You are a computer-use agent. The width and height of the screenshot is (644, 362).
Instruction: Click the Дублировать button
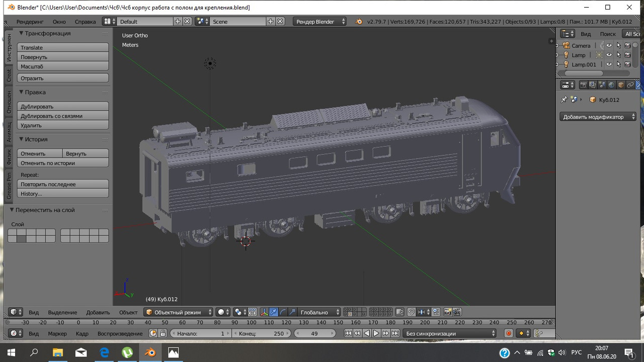click(x=63, y=107)
